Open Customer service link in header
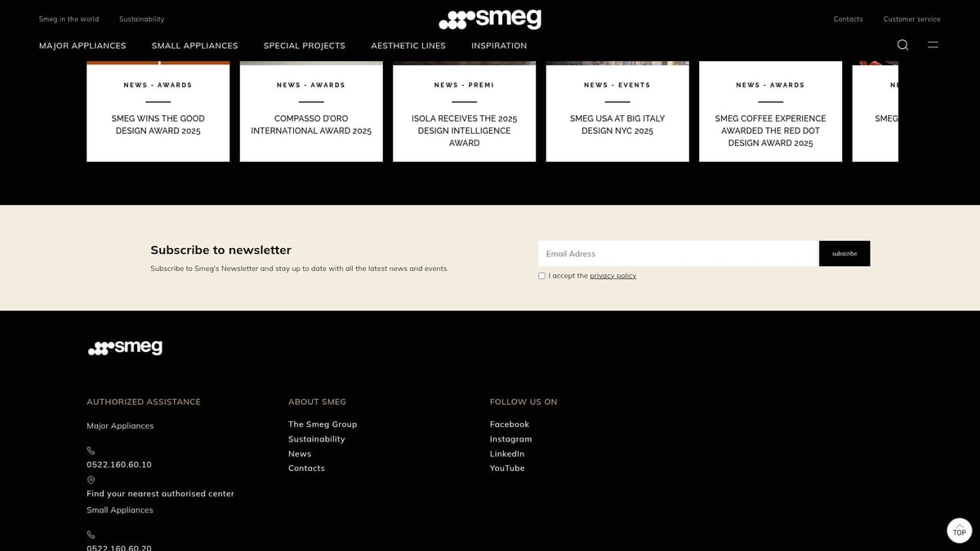 [x=911, y=19]
